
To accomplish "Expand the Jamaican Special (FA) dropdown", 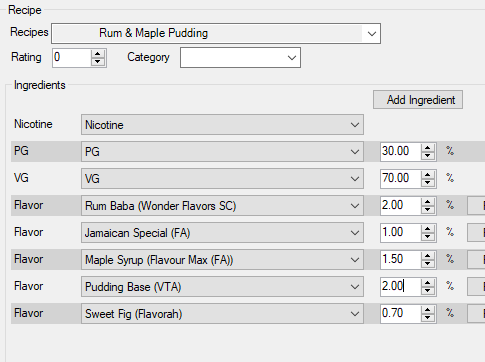I will pos(222,233).
